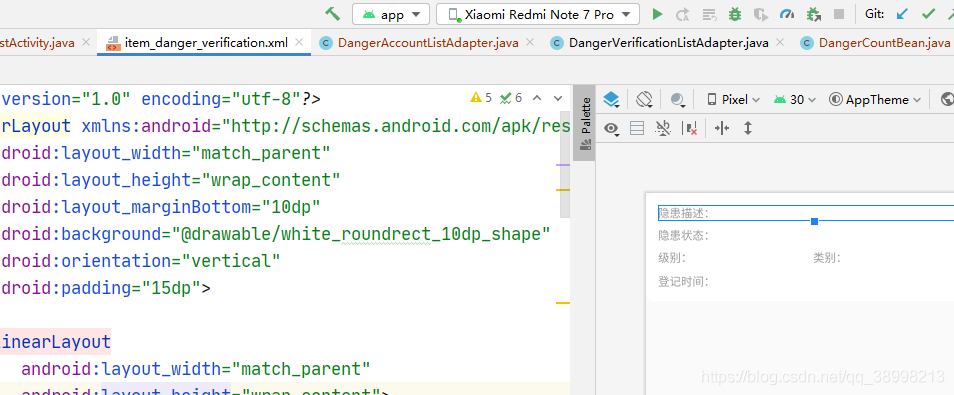Image resolution: width=954 pixels, height=395 pixels.
Task: Open the Pixel device for preview dropdown
Action: (x=733, y=99)
